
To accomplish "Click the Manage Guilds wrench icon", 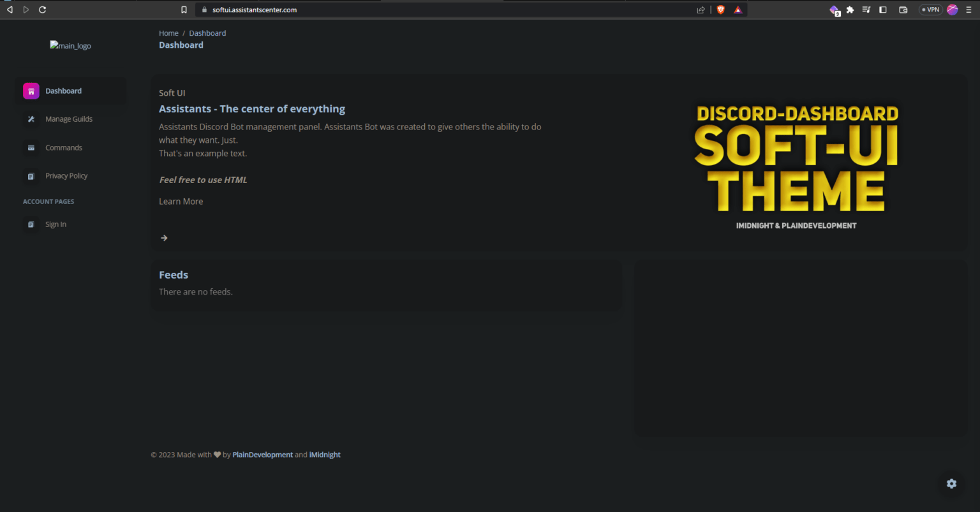I will (31, 119).
